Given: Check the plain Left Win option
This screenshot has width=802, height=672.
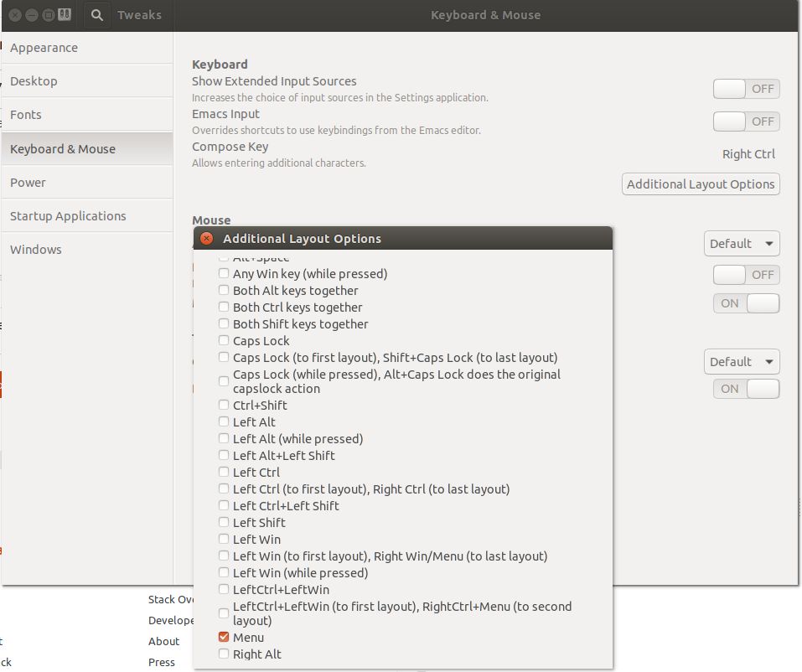Looking at the screenshot, I should 224,539.
